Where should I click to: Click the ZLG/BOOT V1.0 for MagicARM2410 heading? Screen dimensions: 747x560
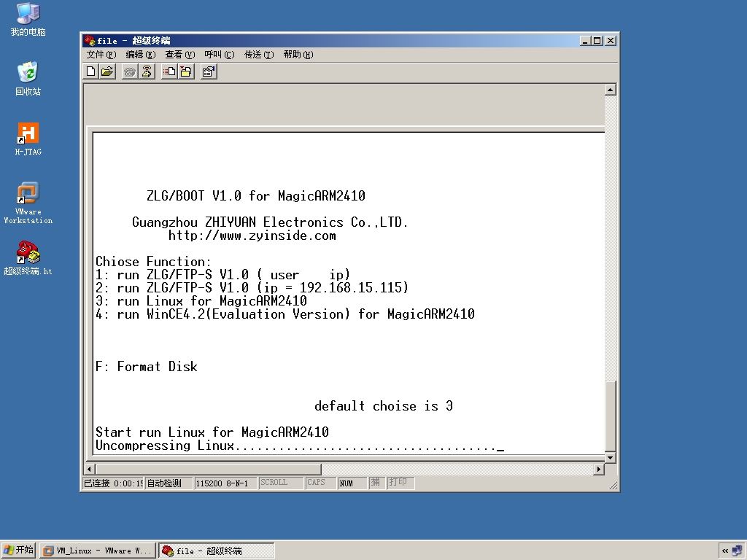256,195
